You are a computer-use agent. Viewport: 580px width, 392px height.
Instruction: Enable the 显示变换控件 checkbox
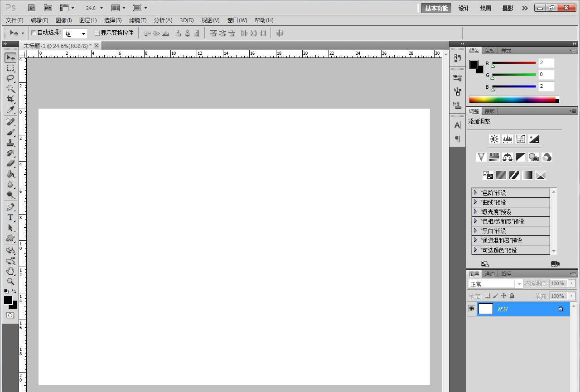tap(97, 33)
